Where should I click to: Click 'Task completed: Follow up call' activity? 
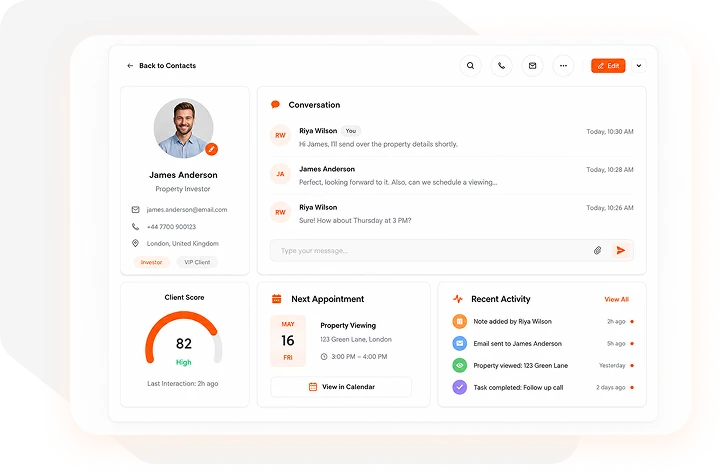click(x=518, y=387)
